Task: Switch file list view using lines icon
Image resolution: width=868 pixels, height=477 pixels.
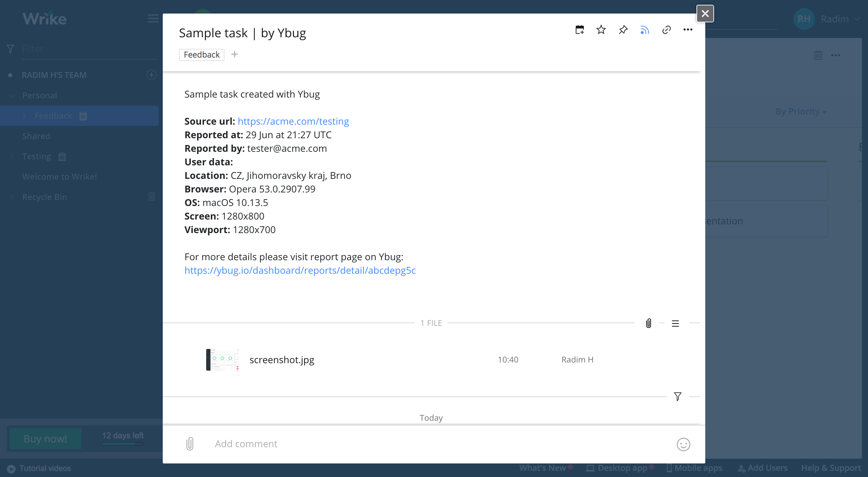Action: tap(675, 324)
